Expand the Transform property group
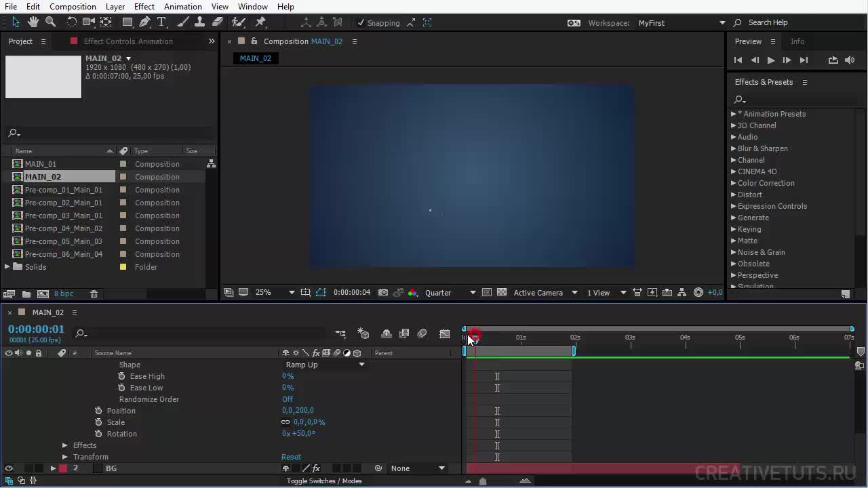Image resolution: width=868 pixels, height=488 pixels. point(65,457)
